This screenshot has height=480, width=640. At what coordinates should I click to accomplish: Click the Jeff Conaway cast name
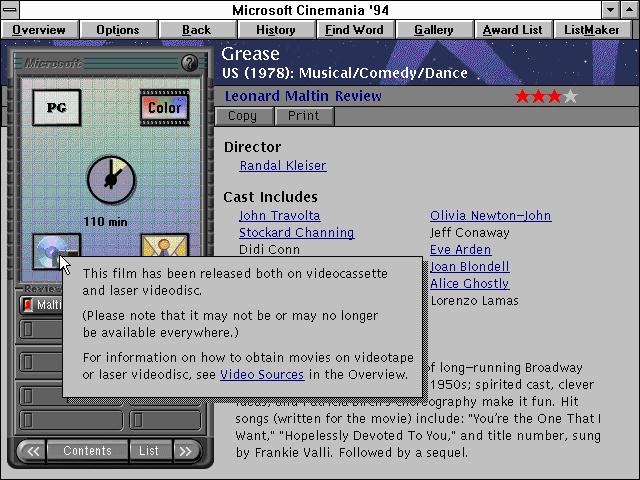click(x=469, y=233)
